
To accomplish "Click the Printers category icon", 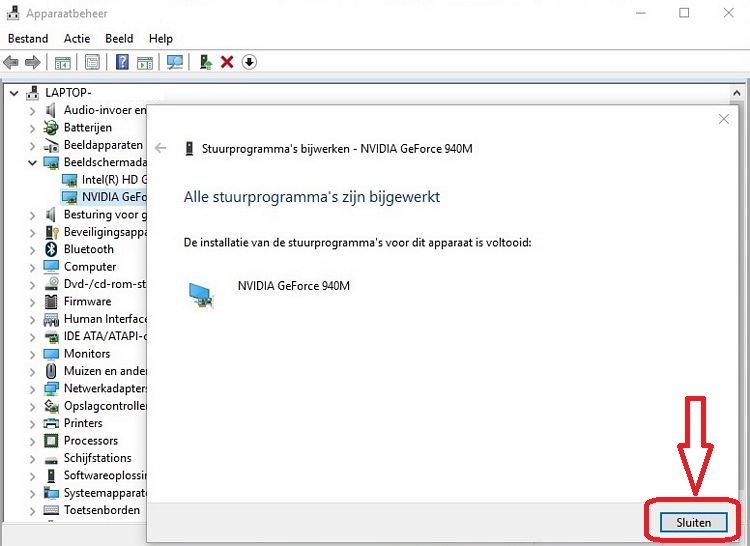I will click(x=51, y=423).
